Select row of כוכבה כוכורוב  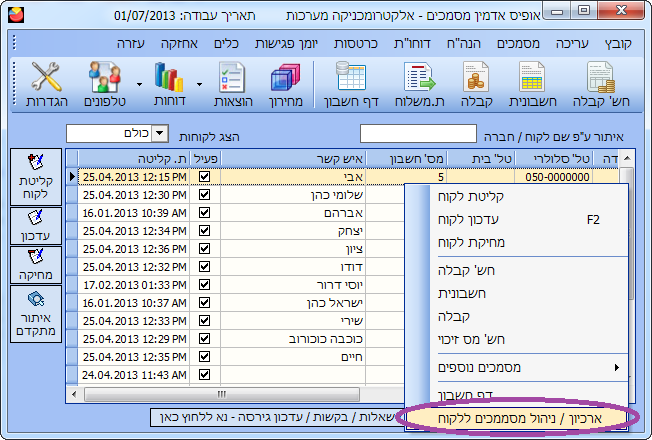(x=235, y=339)
